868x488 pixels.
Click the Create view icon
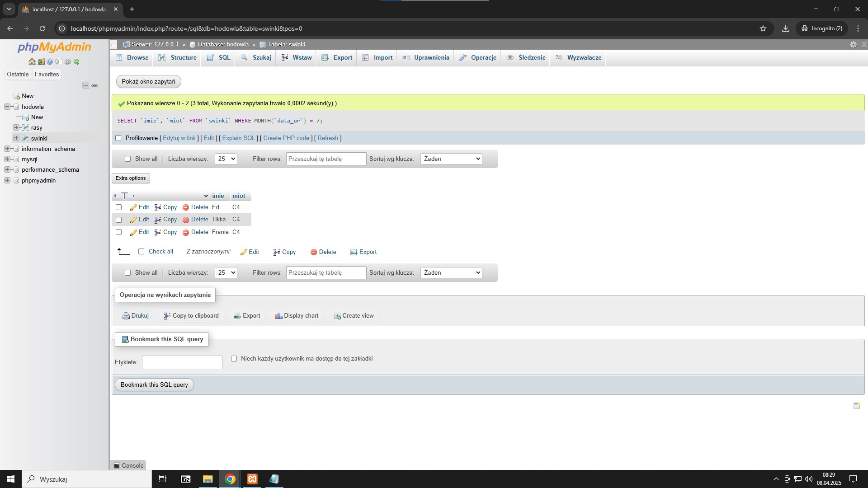(x=337, y=316)
